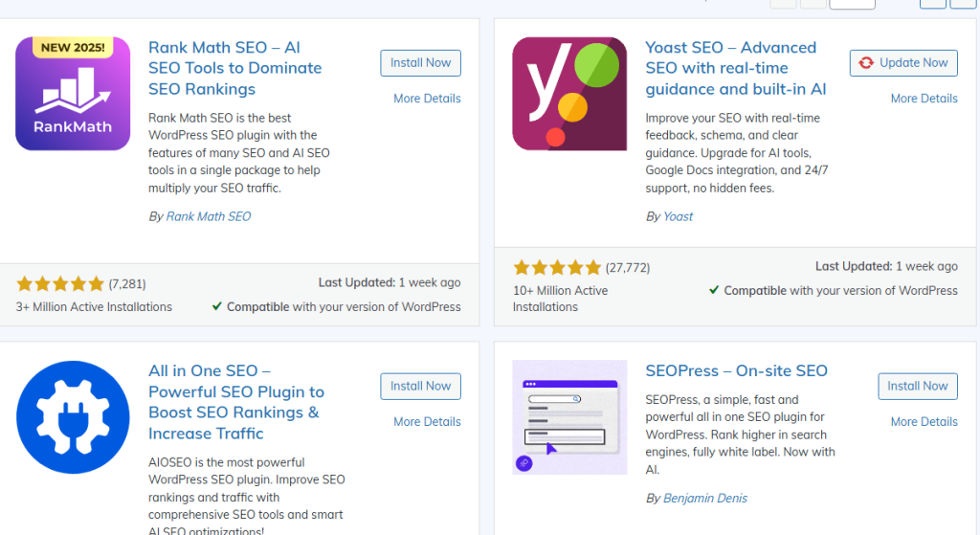This screenshot has height=535, width=980.
Task: Update the Yoast SEO plugin now
Action: click(903, 63)
